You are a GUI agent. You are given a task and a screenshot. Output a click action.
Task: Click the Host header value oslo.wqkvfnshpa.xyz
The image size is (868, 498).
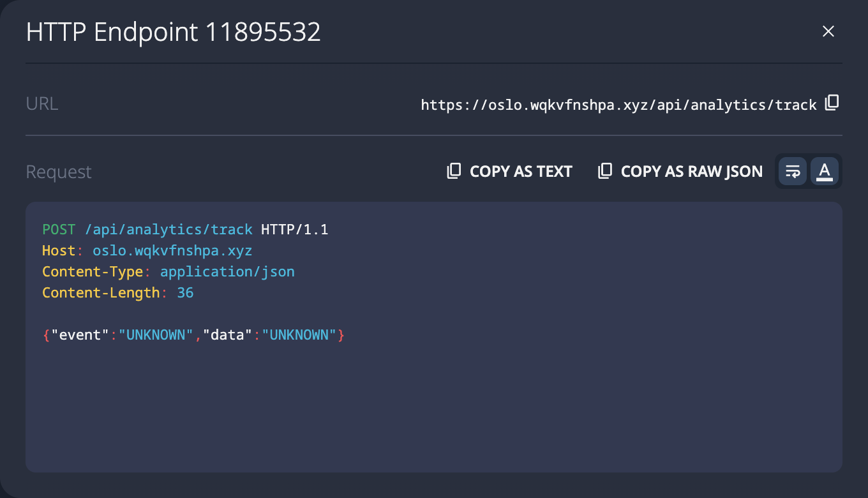172,251
